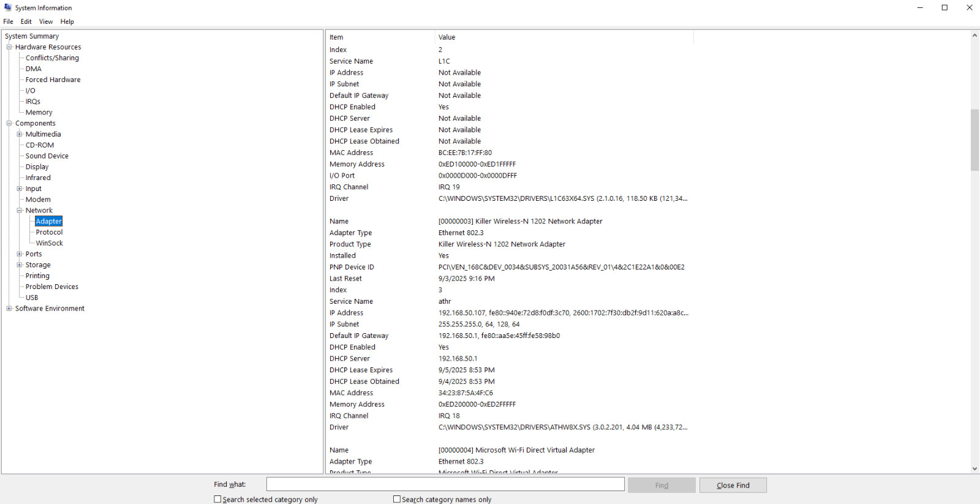Screen dimensions: 980x504
Task: Click the Service Name value athr
Action: point(445,301)
